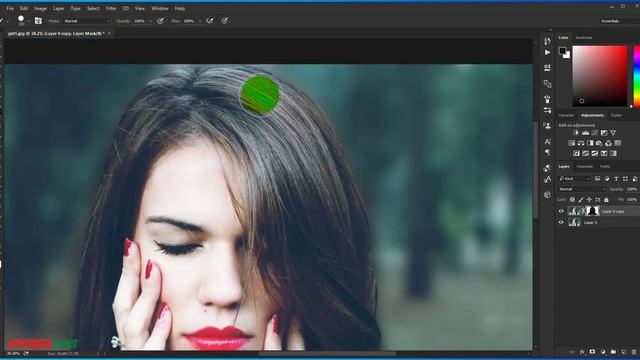The width and height of the screenshot is (640, 360).
Task: Toggle filter for type layers
Action: pos(616,179)
